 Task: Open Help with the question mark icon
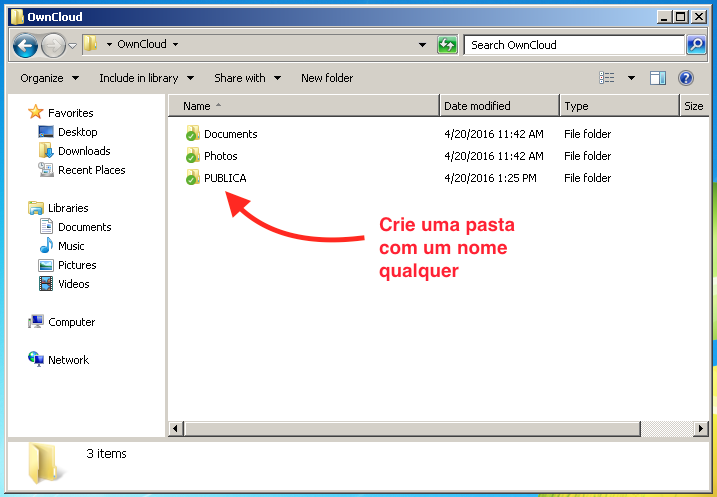[686, 78]
